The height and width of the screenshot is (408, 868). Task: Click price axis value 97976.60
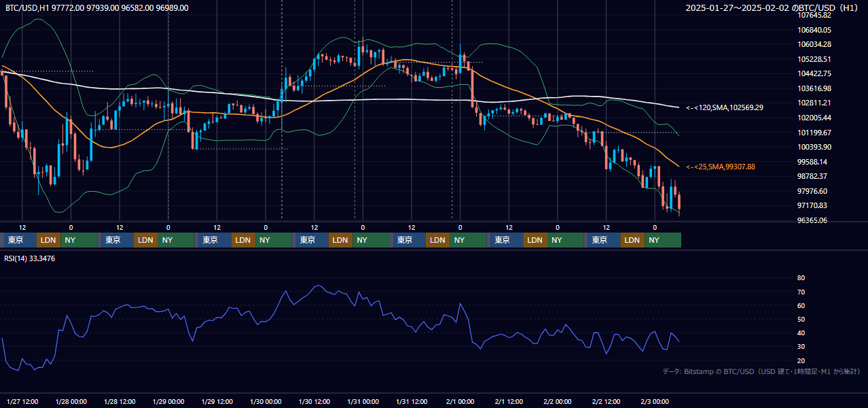pyautogui.click(x=812, y=191)
